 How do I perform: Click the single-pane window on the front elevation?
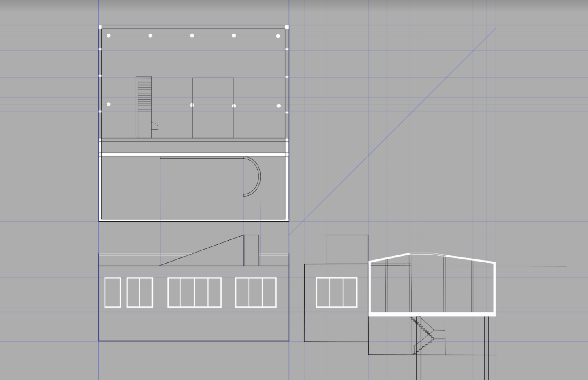(x=112, y=292)
